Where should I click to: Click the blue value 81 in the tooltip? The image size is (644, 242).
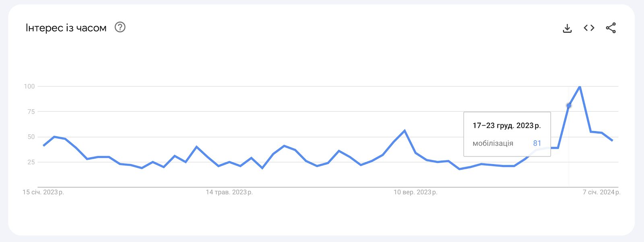(x=537, y=143)
